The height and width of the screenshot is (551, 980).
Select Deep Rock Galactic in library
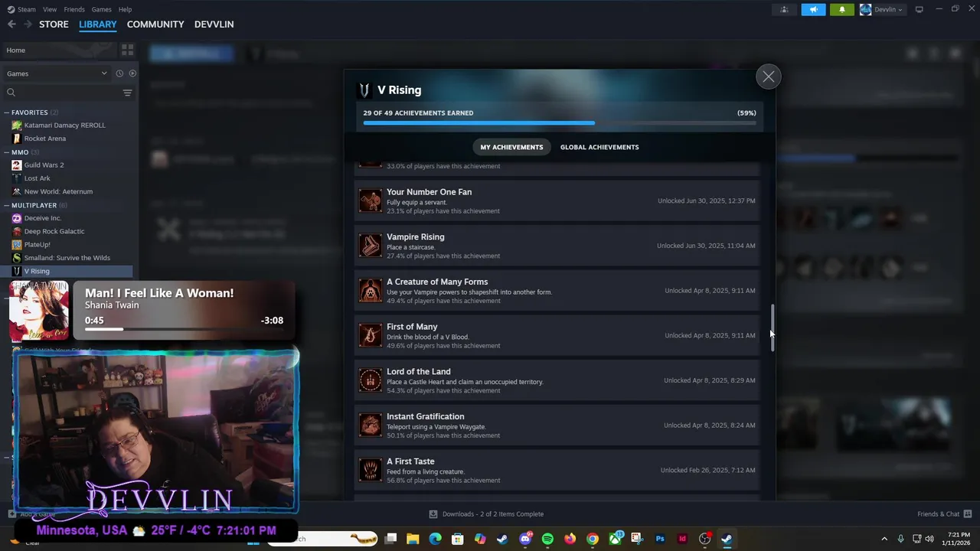click(x=54, y=231)
